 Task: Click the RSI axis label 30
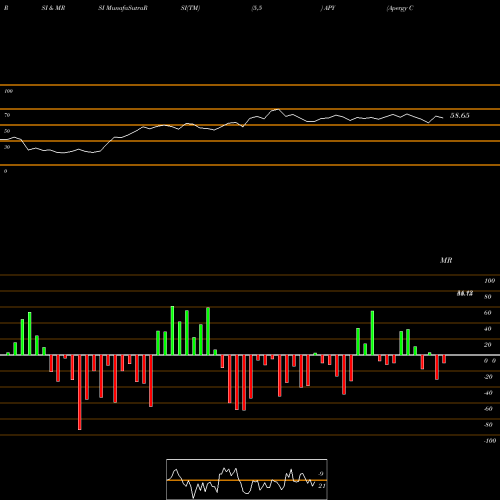point(7,147)
